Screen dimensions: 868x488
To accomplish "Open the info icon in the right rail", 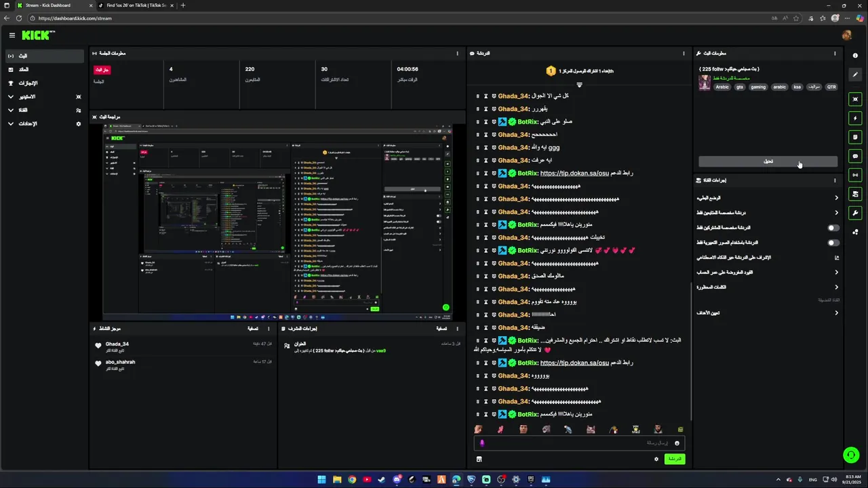I will pos(855,56).
